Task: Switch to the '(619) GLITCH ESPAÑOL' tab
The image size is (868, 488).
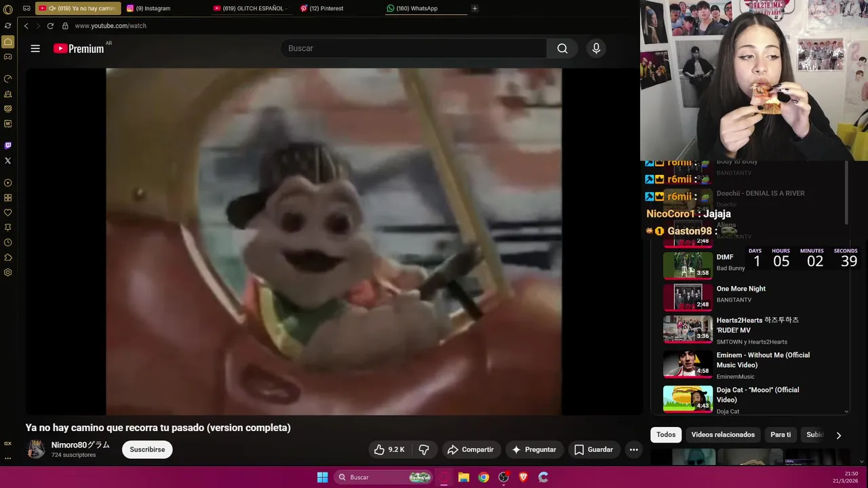Action: (251, 8)
